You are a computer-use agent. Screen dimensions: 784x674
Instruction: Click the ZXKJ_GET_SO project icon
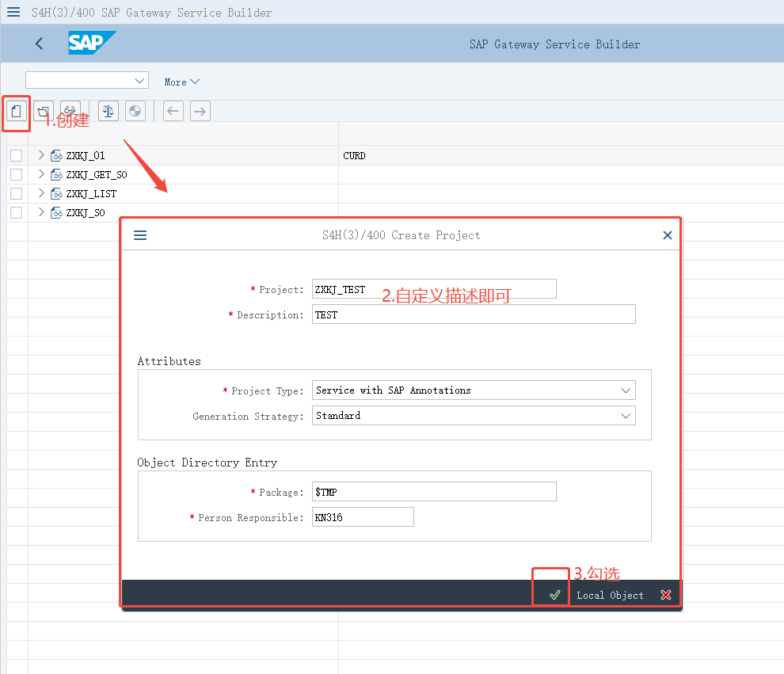[56, 174]
